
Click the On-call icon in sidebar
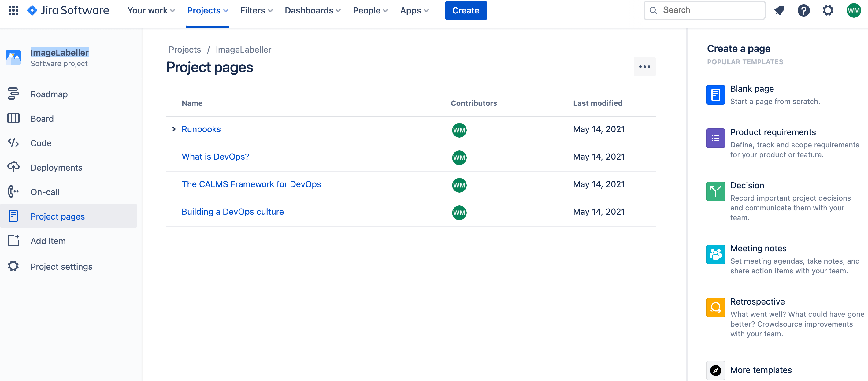click(x=13, y=192)
